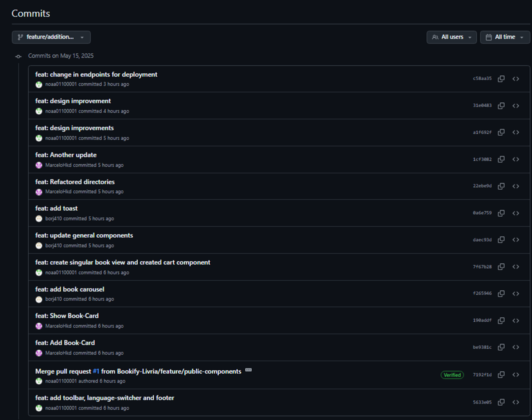532x420 pixels.
Task: Click MarceloHkd avatar on Refactored directories commit
Action: [39, 192]
